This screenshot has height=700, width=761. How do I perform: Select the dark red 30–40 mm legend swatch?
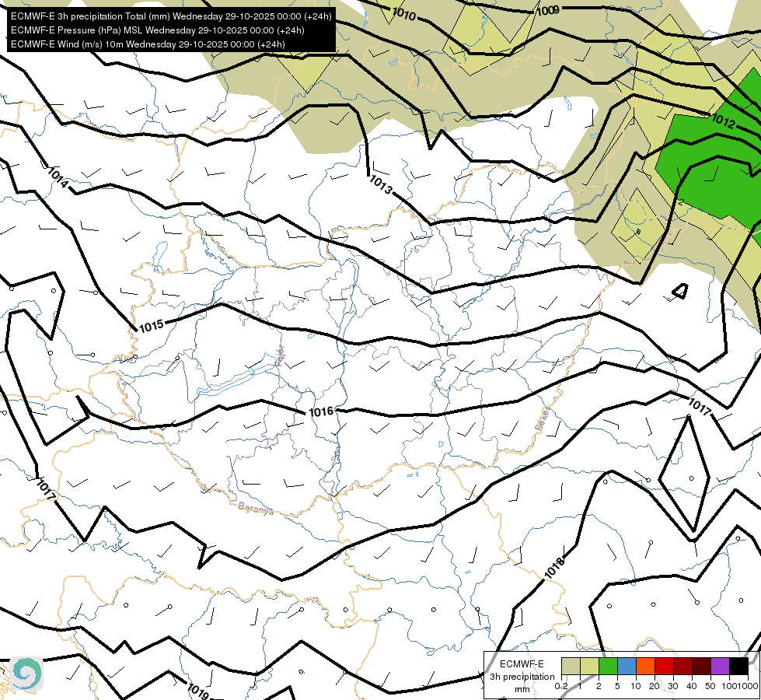coord(682,666)
